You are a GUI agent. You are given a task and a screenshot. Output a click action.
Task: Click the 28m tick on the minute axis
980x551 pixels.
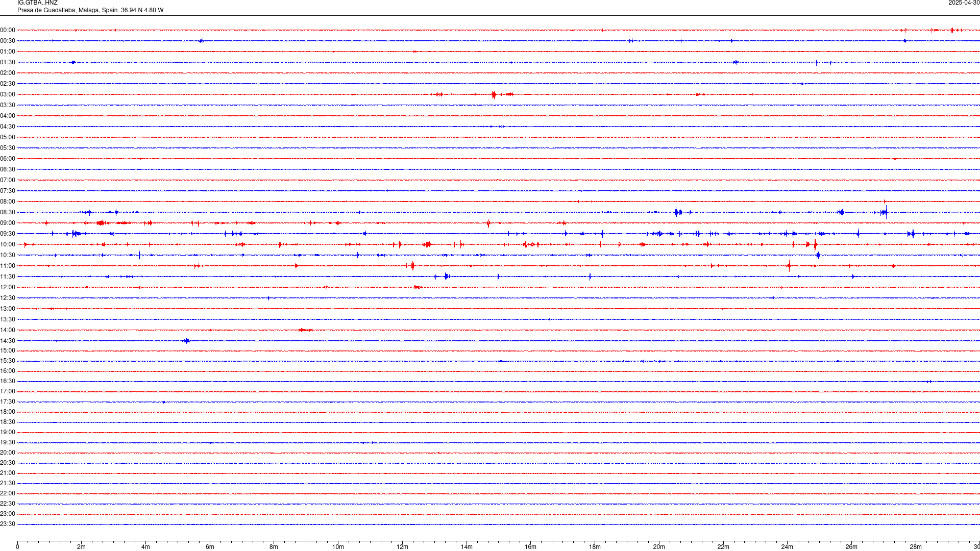point(916,547)
